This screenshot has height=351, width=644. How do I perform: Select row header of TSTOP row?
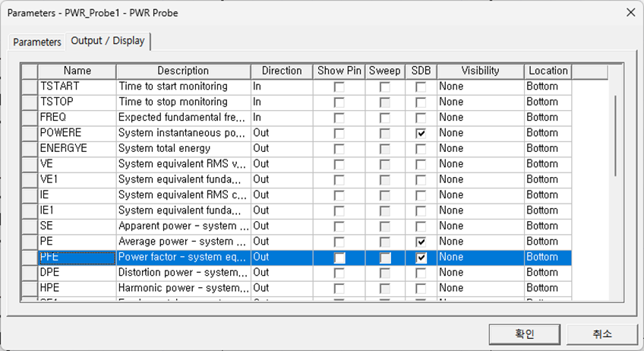pos(29,102)
